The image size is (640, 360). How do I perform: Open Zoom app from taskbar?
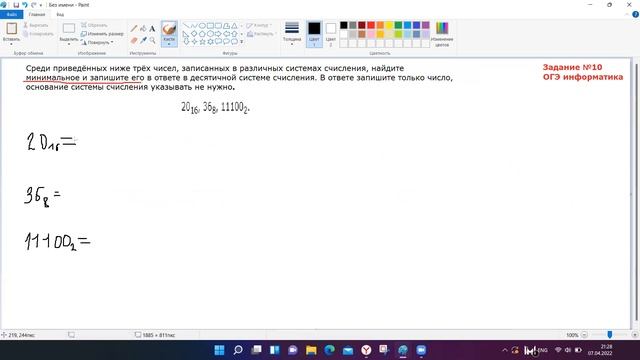point(421,350)
